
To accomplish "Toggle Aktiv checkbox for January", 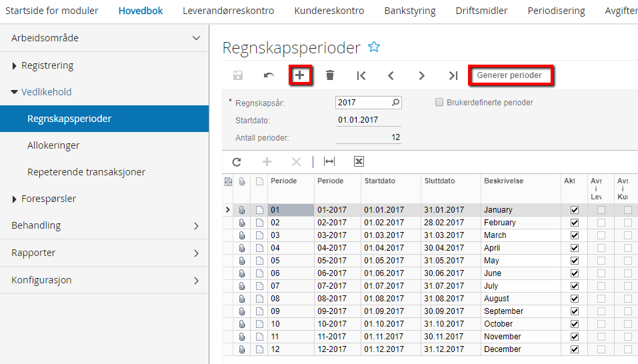I will pyautogui.click(x=575, y=210).
